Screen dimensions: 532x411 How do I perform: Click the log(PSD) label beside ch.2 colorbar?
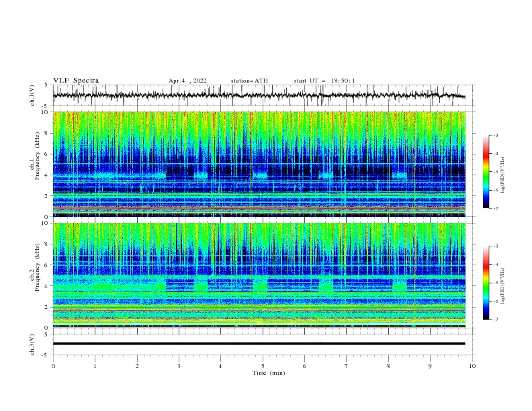click(x=503, y=285)
